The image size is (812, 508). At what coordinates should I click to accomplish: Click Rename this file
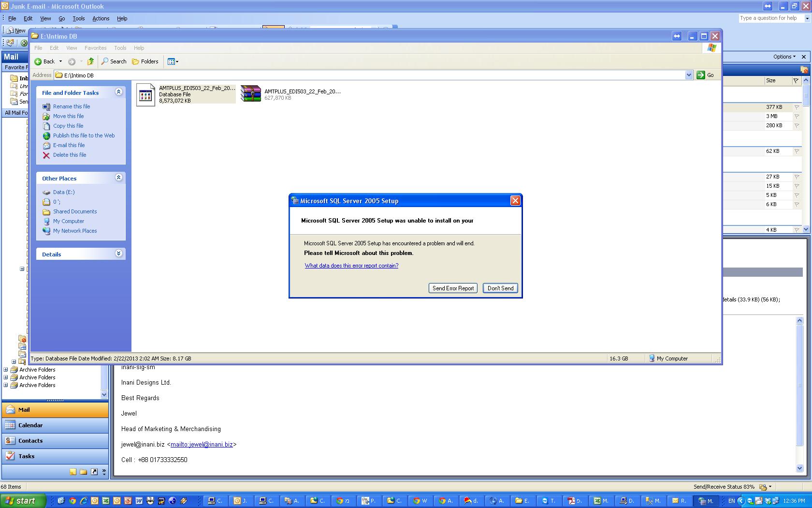tap(72, 106)
